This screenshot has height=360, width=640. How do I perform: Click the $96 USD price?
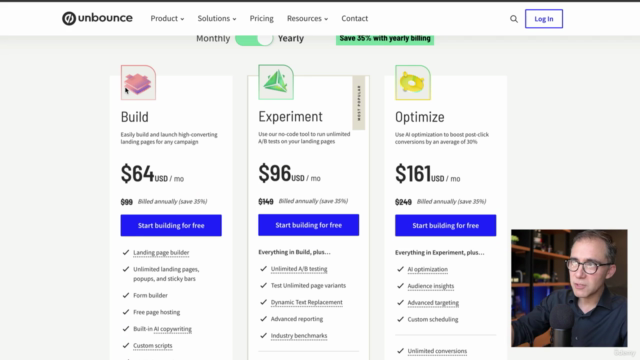tap(289, 173)
